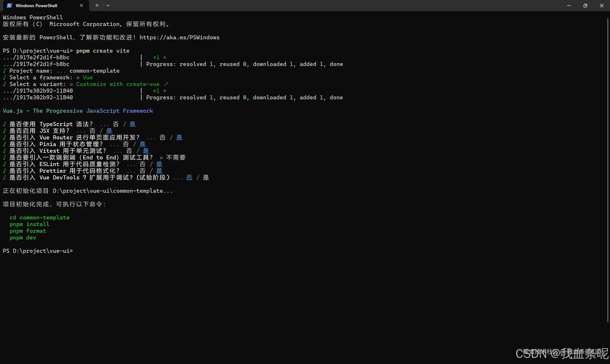Screen dimensions: 610x364
Task: Click the End to End 测试工具 prompt line
Action: point(94,157)
